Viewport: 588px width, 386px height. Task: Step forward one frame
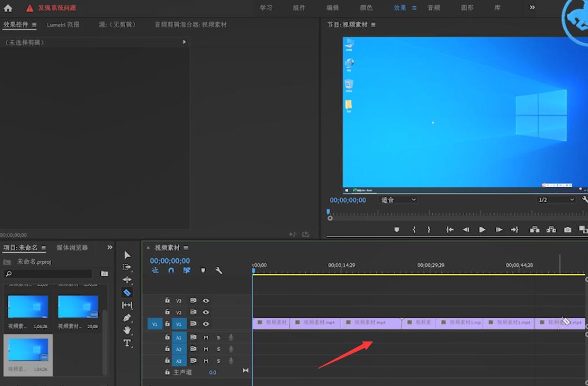point(499,230)
